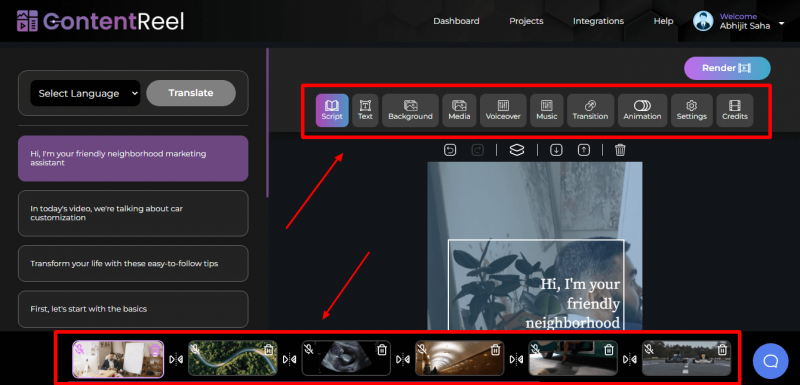Open the Projects page
Viewport: 800px width, 385px height.
point(526,21)
